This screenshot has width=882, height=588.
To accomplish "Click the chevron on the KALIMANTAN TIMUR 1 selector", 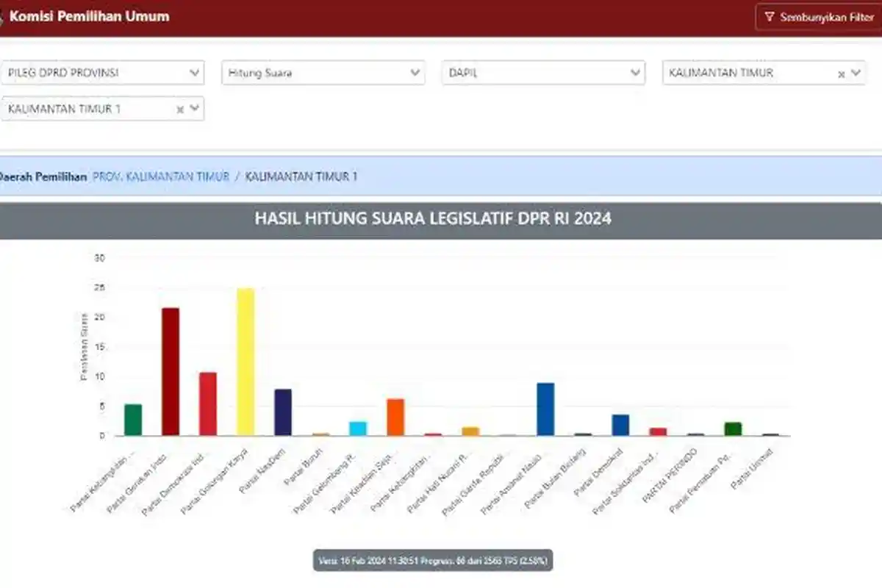I will point(193,109).
